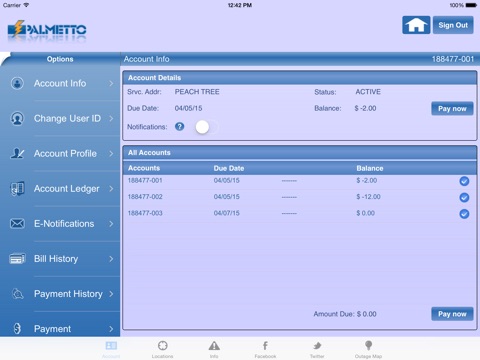Click the PEACH TREE service address
This screenshot has width=480, height=360.
(197, 92)
